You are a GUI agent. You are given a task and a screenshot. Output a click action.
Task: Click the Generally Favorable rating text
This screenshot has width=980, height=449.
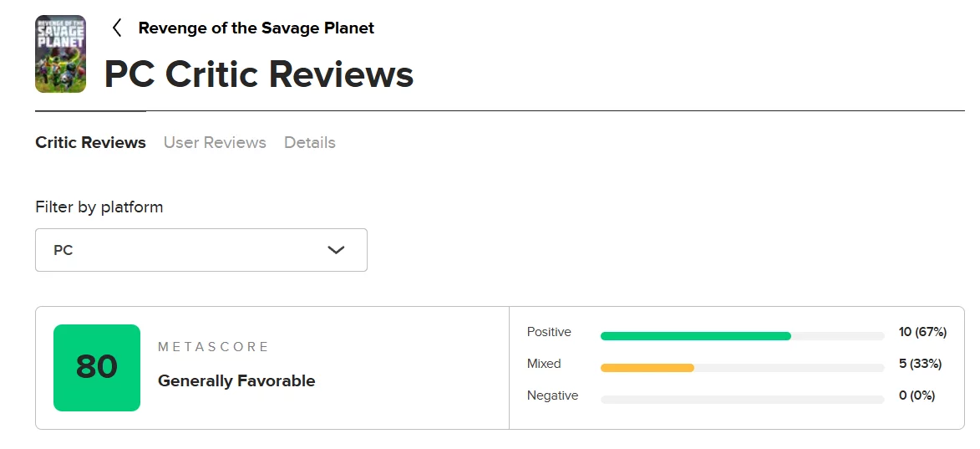coord(236,381)
